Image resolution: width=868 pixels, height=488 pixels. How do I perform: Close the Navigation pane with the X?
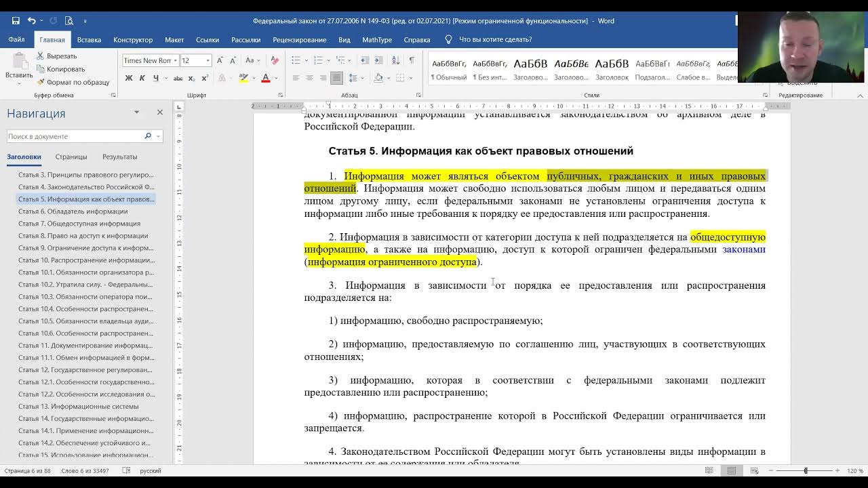point(160,113)
